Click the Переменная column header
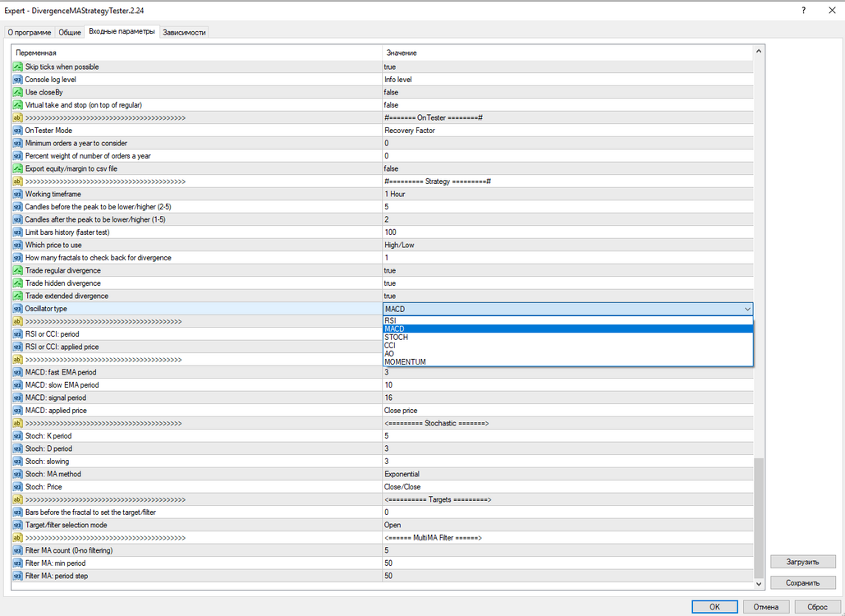The width and height of the screenshot is (845, 616). (197, 53)
